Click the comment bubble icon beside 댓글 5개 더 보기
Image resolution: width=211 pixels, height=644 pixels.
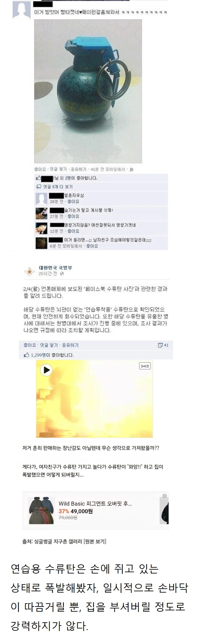tap(38, 187)
